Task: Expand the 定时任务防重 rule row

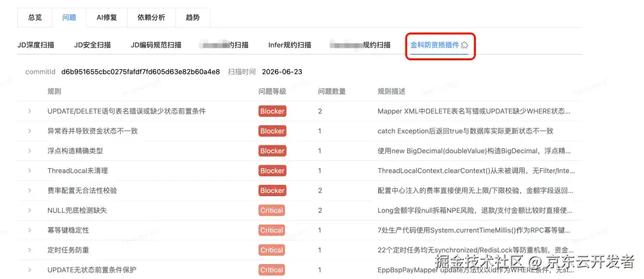Action: coord(30,250)
